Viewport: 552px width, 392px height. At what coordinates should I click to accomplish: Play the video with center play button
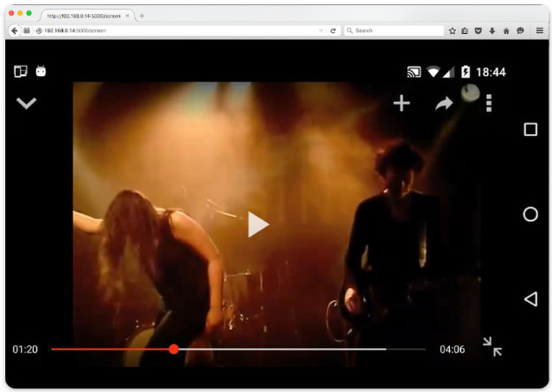tap(258, 224)
